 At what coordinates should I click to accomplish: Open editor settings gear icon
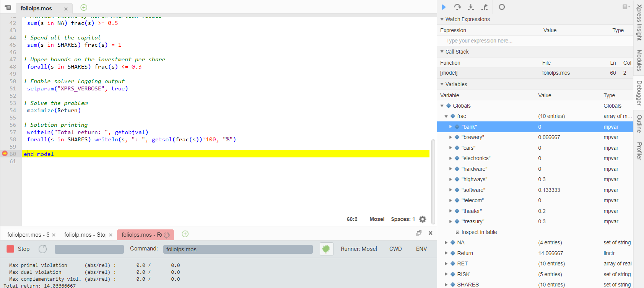point(423,219)
